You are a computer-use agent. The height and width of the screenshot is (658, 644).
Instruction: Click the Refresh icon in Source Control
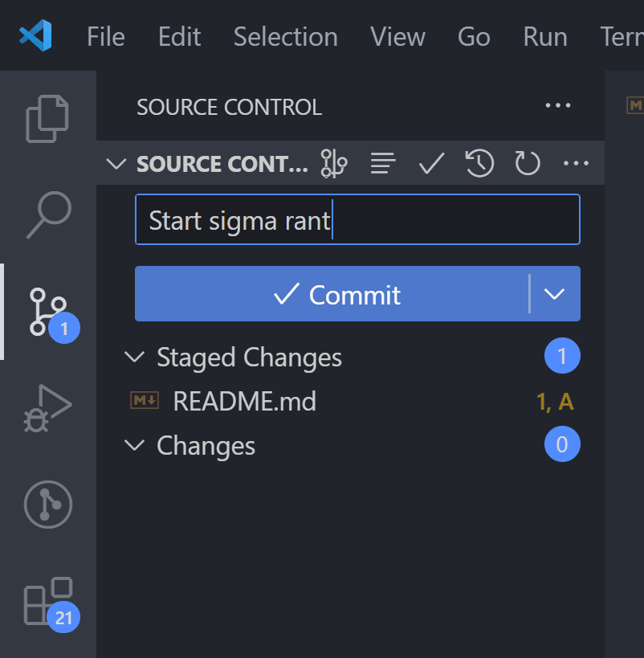528,164
